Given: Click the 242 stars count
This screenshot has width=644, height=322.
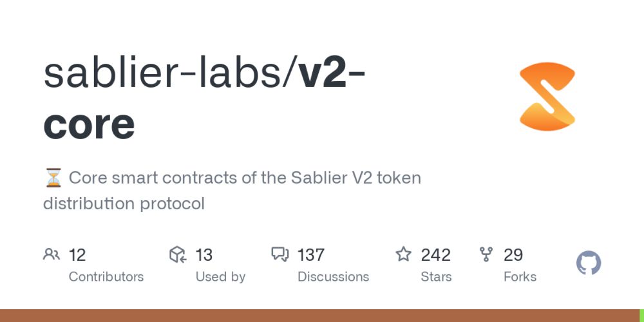Looking at the screenshot, I should (435, 255).
